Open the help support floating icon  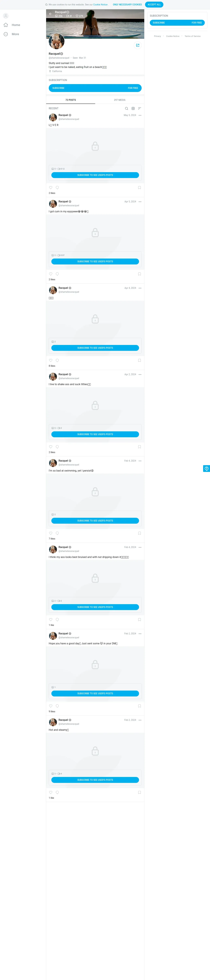pyautogui.click(x=207, y=468)
